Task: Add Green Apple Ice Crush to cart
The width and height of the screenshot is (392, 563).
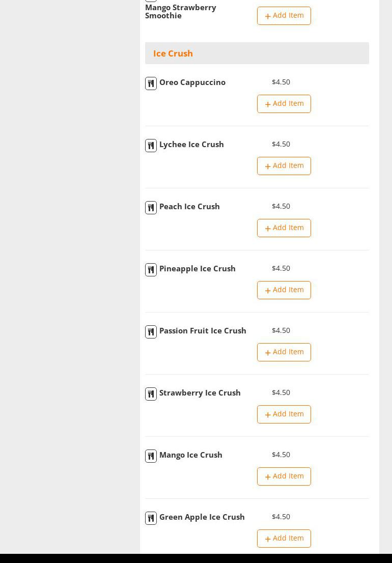Action: tap(284, 539)
